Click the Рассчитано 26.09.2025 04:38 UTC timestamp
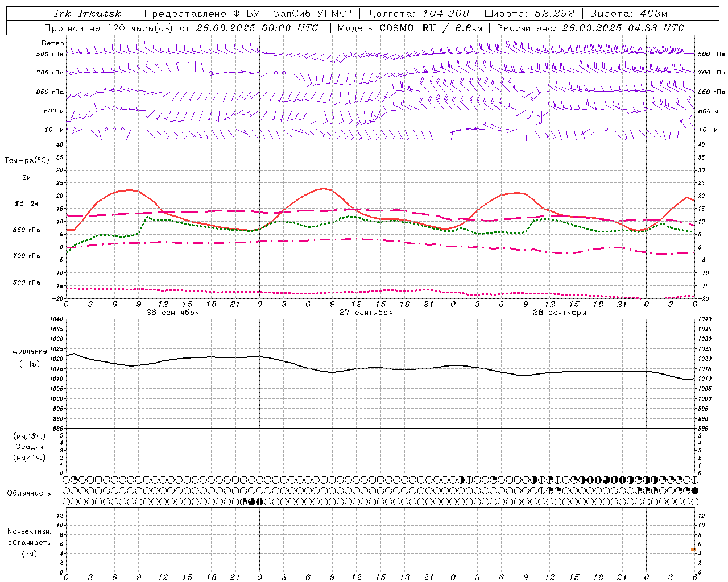Viewport: 728px width, 582px height. (x=590, y=28)
